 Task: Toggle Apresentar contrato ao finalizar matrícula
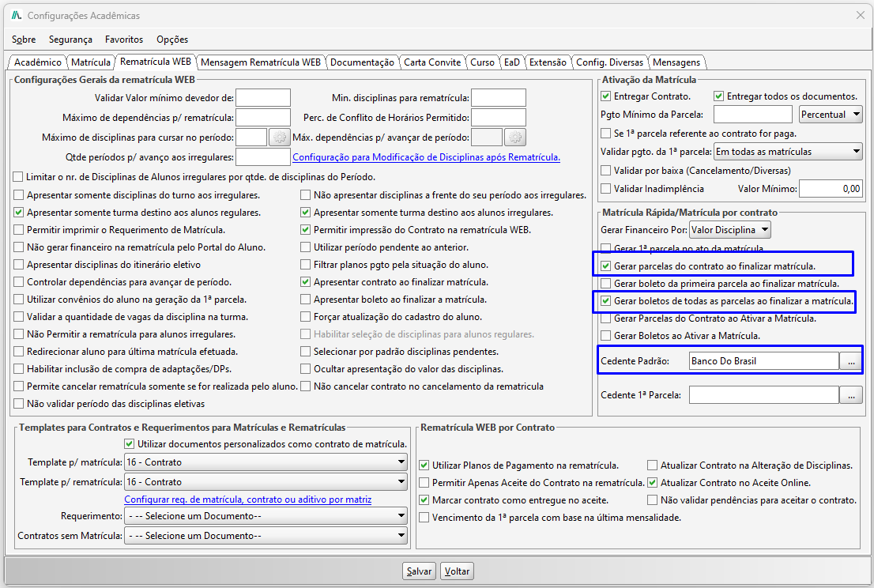[x=306, y=282]
